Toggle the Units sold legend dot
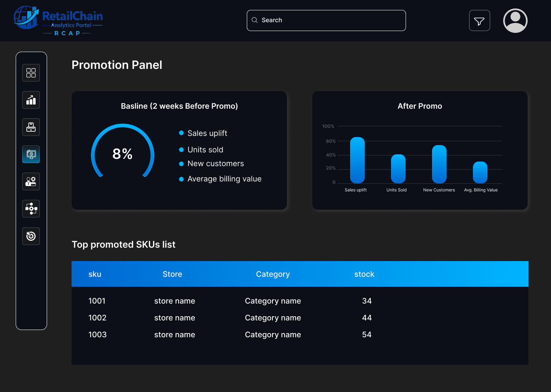551x392 pixels. pos(181,149)
